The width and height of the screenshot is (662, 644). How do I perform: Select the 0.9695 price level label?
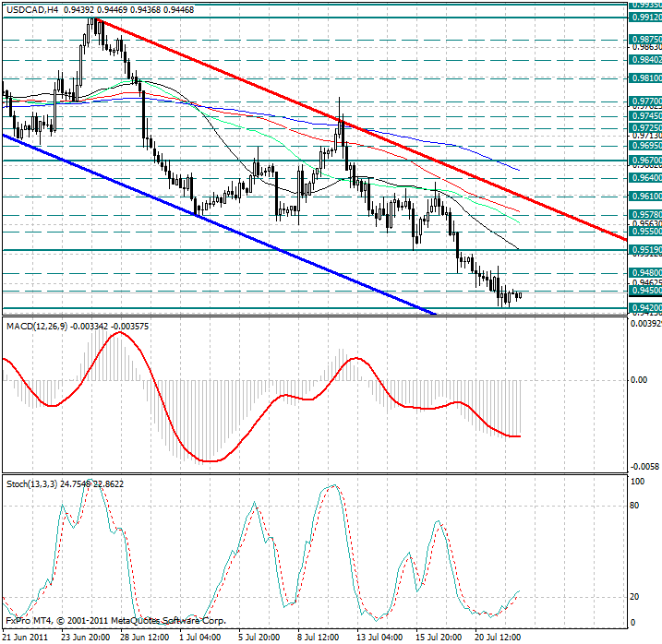click(645, 146)
